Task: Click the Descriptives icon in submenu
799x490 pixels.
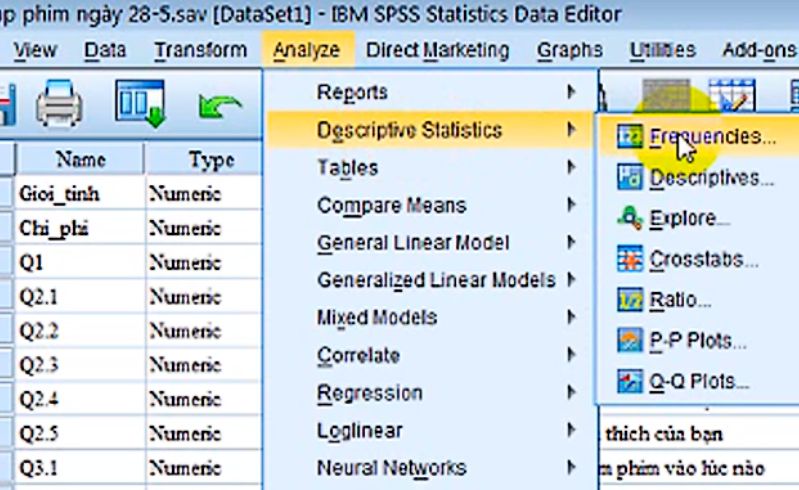Action: [630, 178]
